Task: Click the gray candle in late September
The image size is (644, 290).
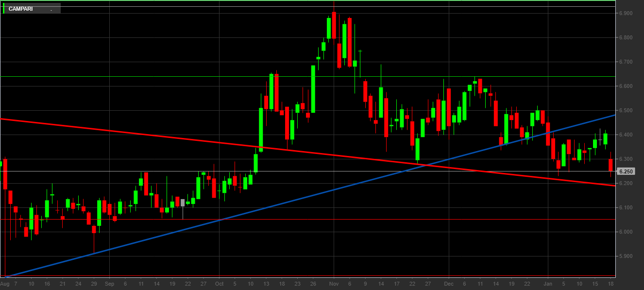Action: (x=183, y=203)
